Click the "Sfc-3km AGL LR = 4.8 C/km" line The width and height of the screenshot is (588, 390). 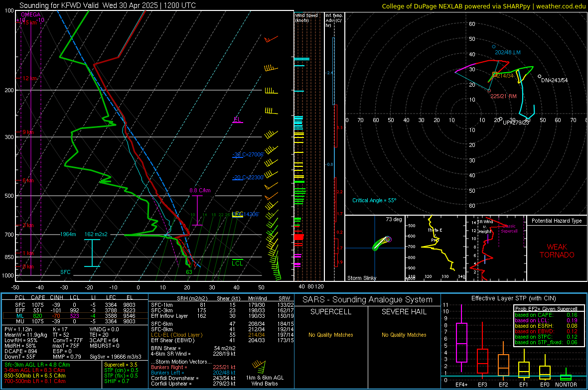pos(37,365)
